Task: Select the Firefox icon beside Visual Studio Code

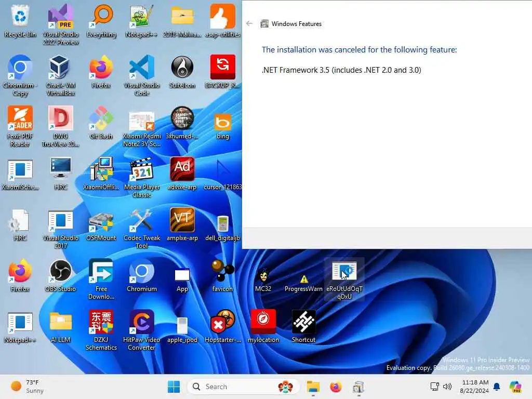Action: (101, 72)
